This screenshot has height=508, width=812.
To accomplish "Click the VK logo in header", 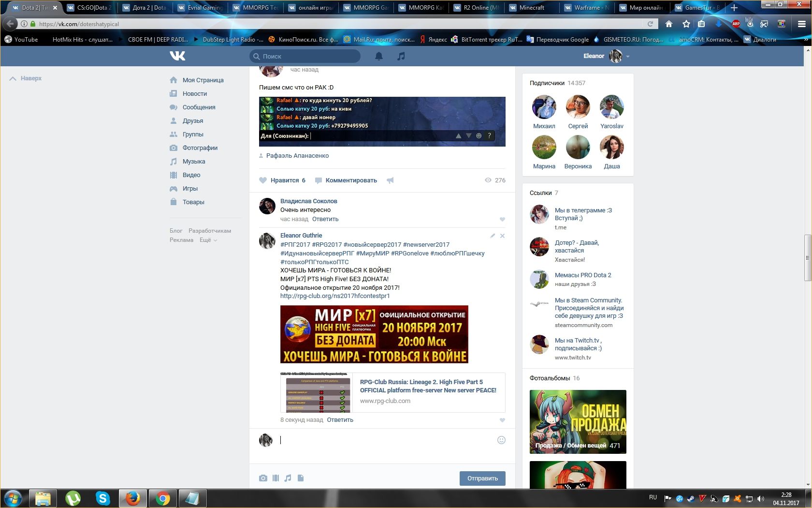I will (177, 56).
